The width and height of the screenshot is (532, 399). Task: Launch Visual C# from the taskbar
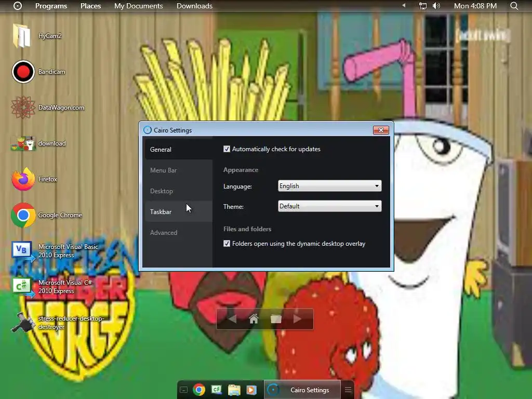click(x=217, y=390)
